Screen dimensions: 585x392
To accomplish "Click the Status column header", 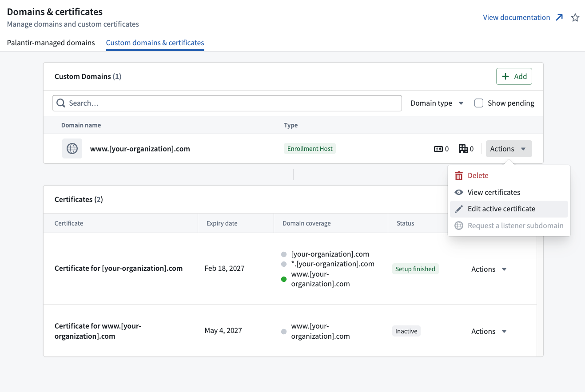I will click(x=405, y=223).
